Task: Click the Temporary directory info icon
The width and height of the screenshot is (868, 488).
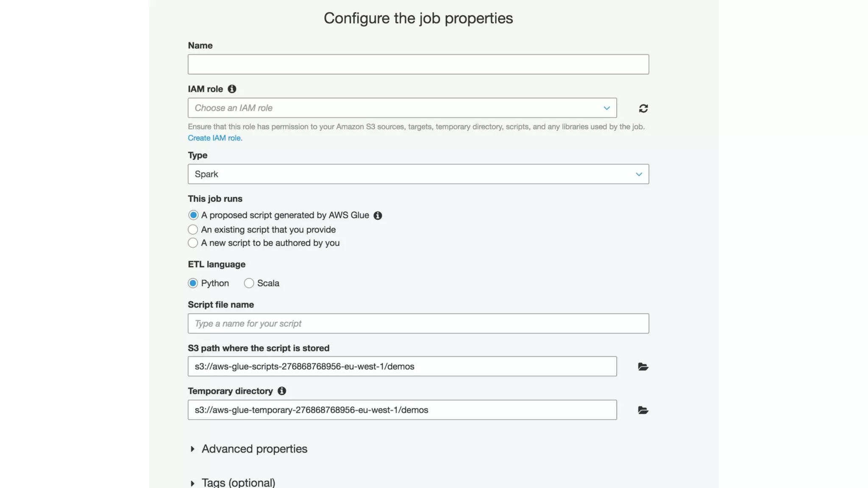Action: tap(282, 391)
